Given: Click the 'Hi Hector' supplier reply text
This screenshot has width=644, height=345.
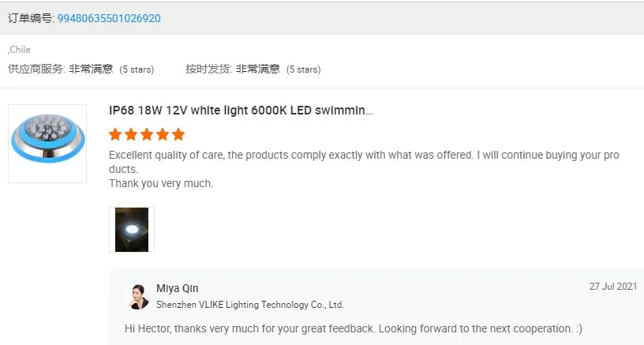Looking at the screenshot, I should coord(353,328).
